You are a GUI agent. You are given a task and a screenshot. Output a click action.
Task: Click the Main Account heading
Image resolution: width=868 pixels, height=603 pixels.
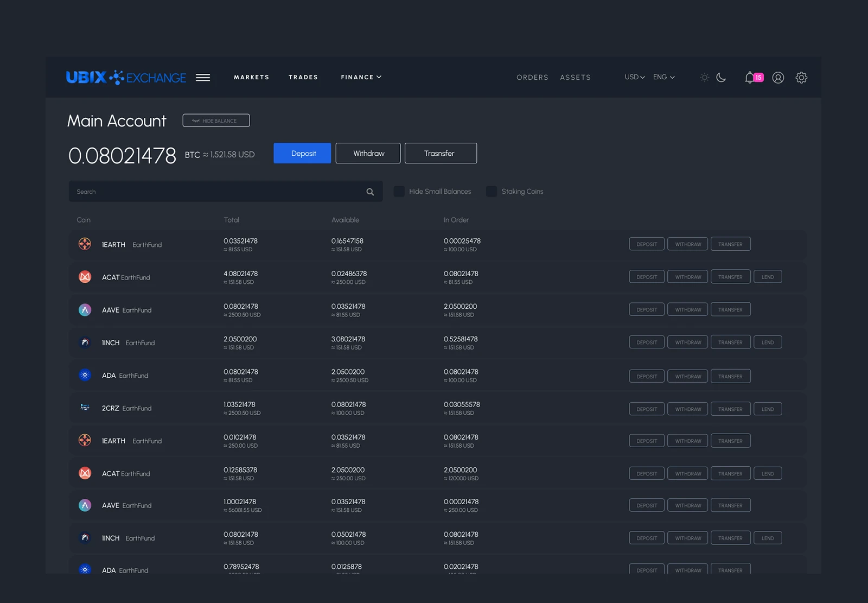coord(117,120)
